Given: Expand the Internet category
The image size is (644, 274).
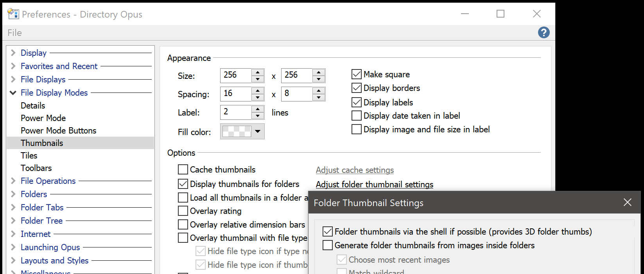Looking at the screenshot, I should click(13, 234).
